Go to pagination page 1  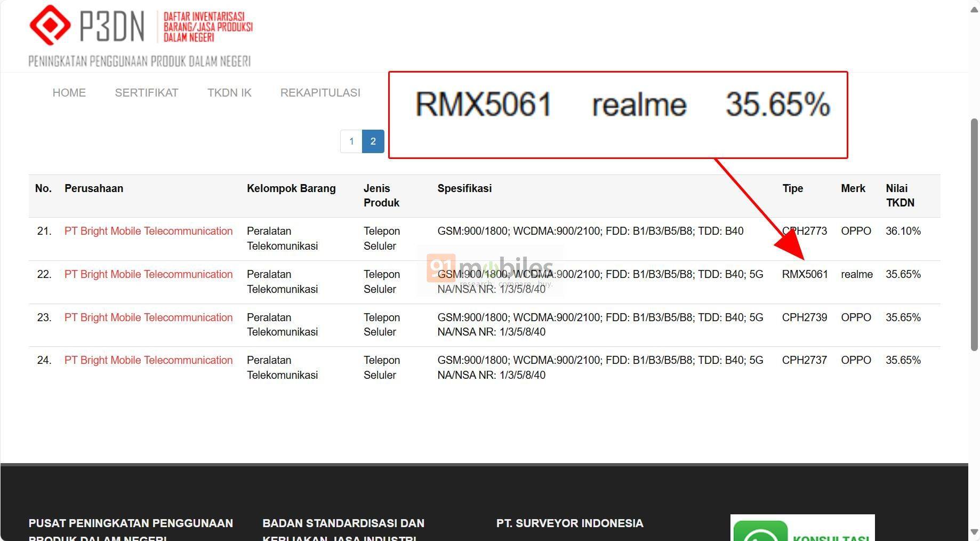tap(351, 141)
